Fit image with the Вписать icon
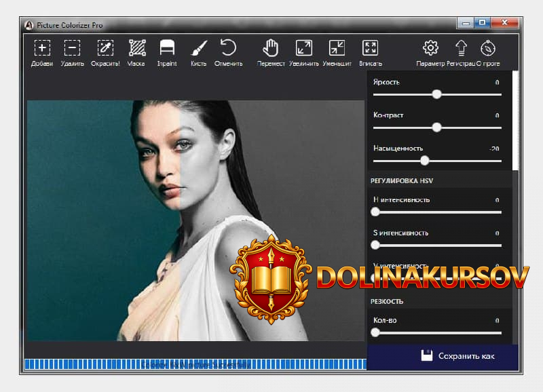 [370, 48]
